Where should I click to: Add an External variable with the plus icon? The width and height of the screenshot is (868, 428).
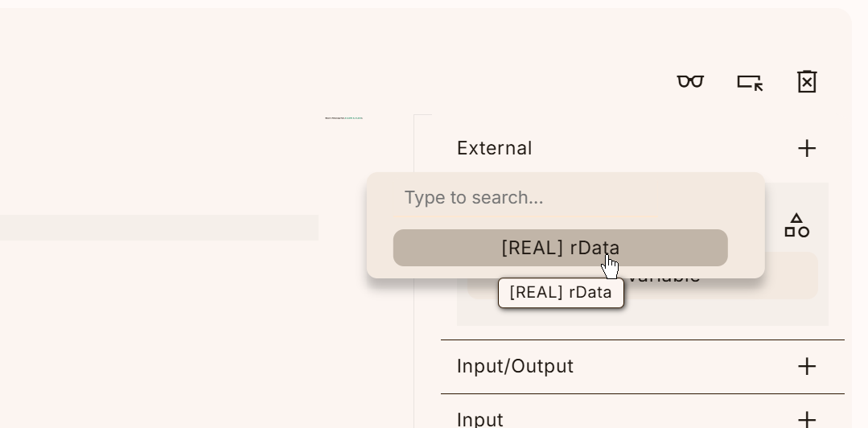[x=807, y=148]
